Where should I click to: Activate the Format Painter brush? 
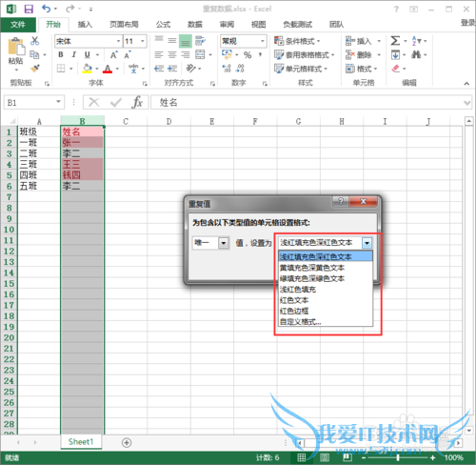click(x=34, y=68)
